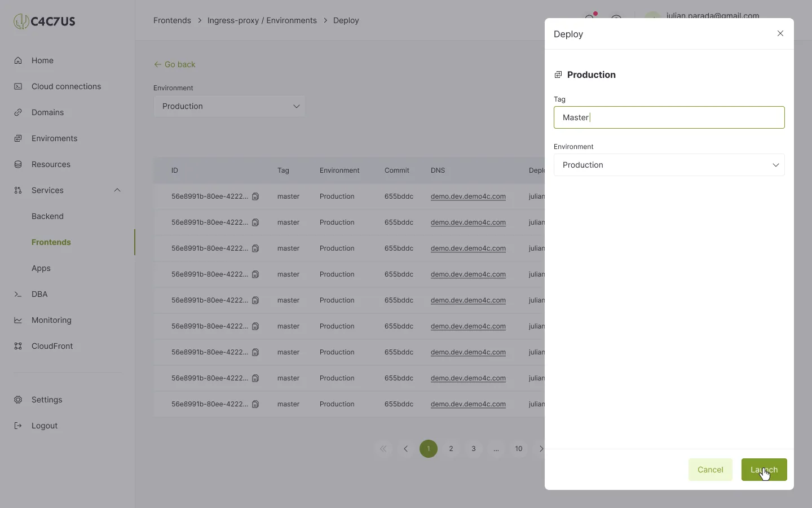Click the Resources database icon

click(18, 164)
